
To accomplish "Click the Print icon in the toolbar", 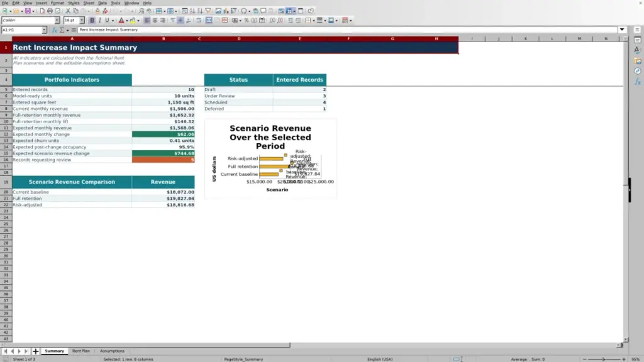I will [x=50, y=11].
